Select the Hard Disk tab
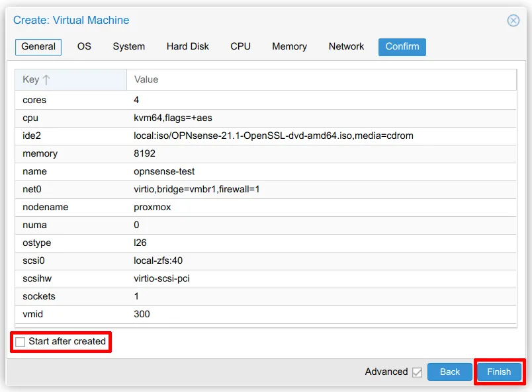The height and width of the screenshot is (392, 532). pyautogui.click(x=187, y=47)
